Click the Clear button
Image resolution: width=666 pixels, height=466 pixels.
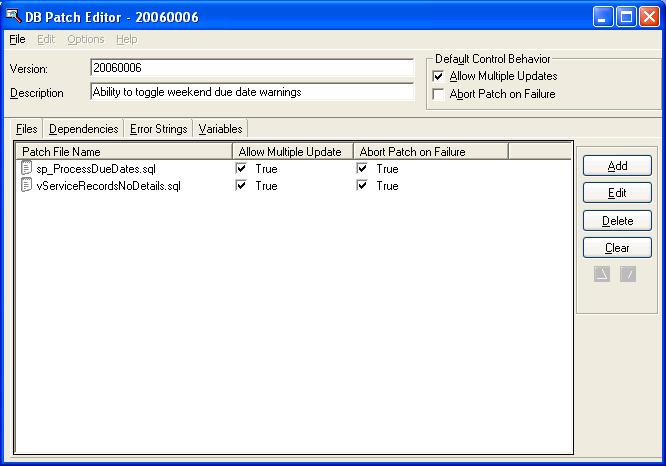click(x=617, y=247)
